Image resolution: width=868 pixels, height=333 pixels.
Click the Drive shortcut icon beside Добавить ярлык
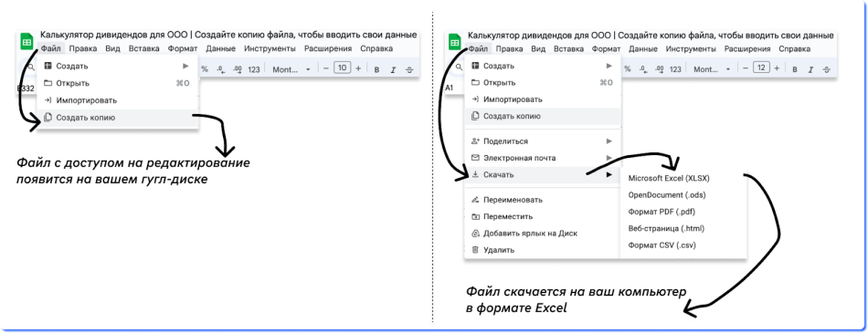point(474,234)
